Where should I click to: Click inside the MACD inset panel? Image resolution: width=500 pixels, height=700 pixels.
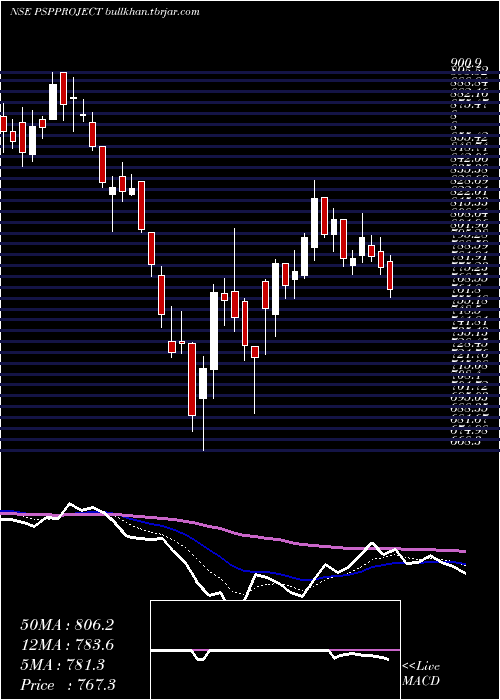275,650
